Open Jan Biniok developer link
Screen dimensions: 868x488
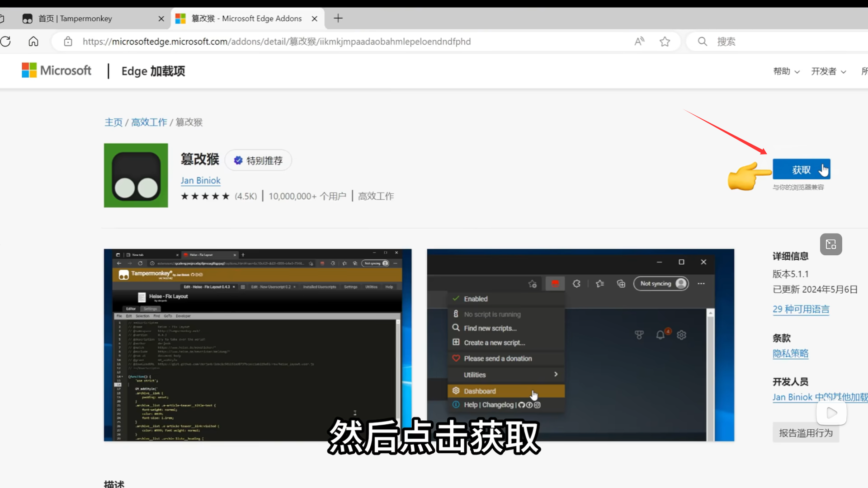pos(200,180)
